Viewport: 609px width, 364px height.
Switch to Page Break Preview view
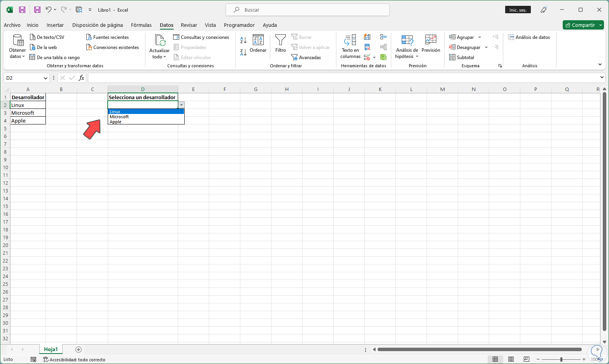pyautogui.click(x=527, y=359)
